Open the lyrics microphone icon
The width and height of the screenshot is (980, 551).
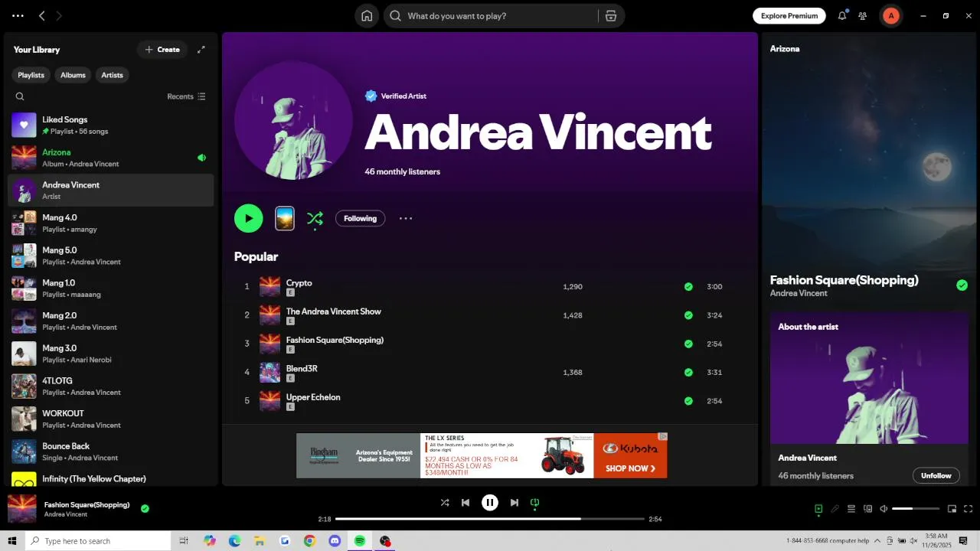[835, 509]
